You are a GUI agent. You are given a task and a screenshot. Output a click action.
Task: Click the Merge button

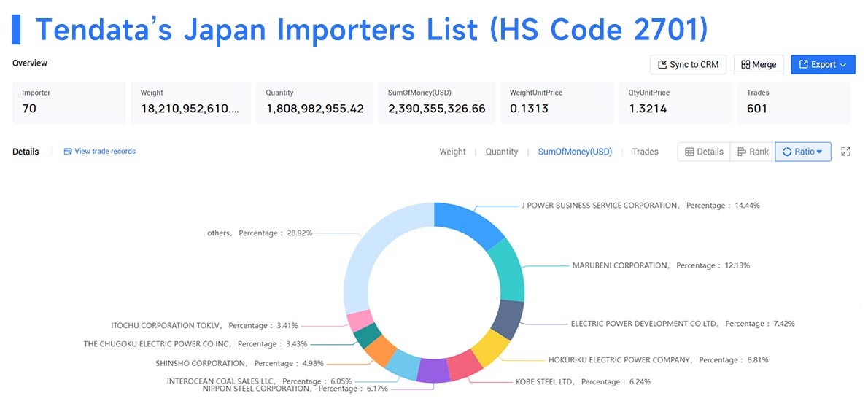coord(759,64)
